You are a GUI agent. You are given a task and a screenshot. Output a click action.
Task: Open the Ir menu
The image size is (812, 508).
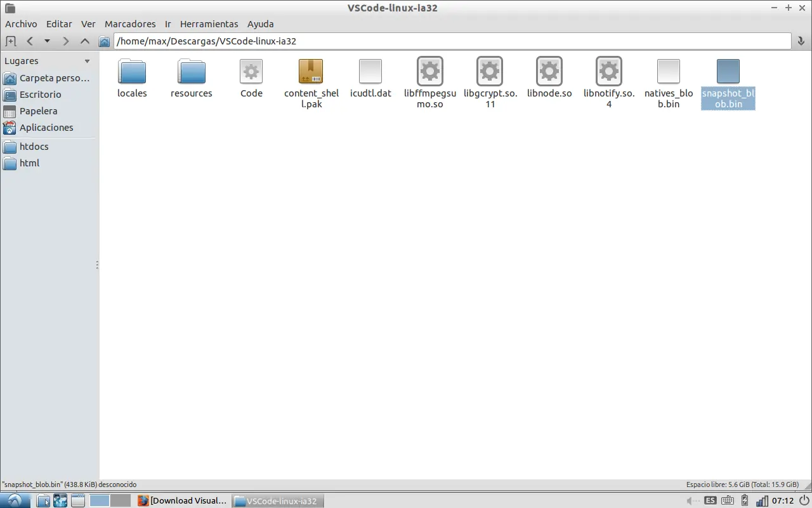click(x=168, y=24)
